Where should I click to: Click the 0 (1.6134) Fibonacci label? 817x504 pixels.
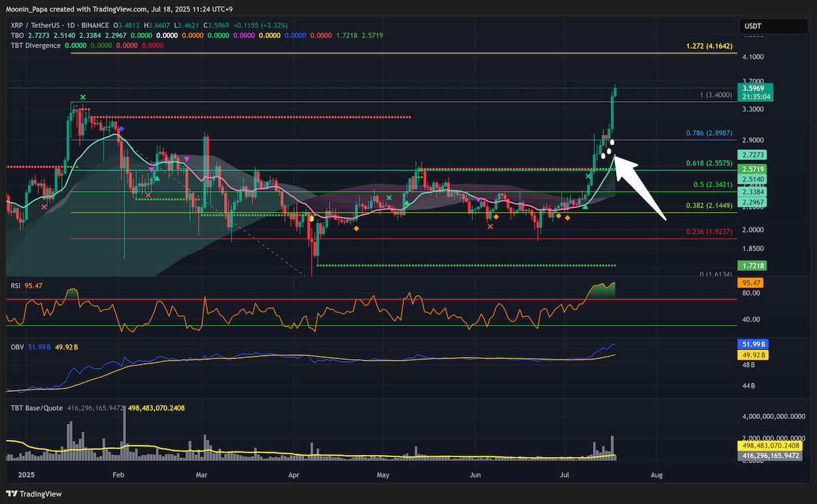[716, 274]
